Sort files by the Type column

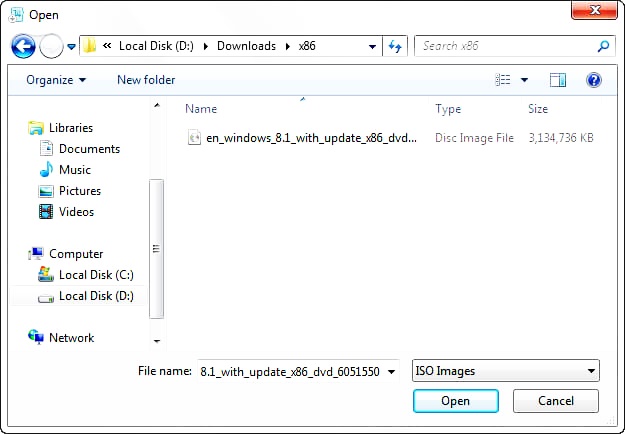[448, 109]
